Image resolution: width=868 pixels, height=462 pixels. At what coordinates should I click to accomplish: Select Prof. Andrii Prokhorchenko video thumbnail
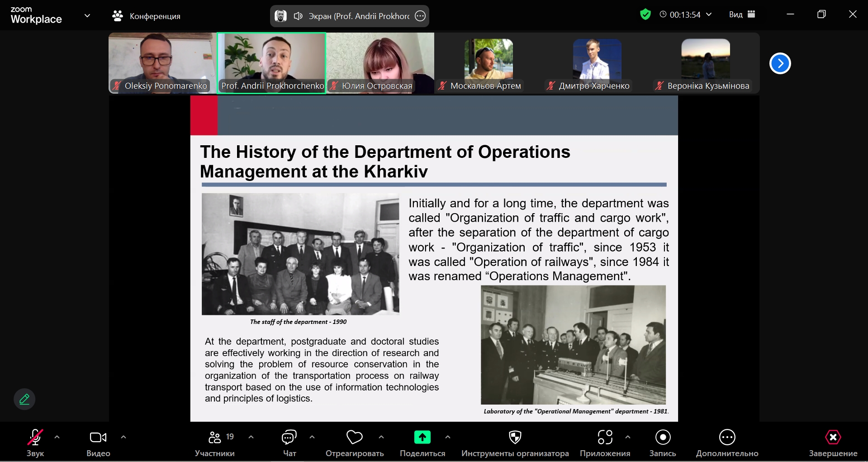click(x=271, y=63)
